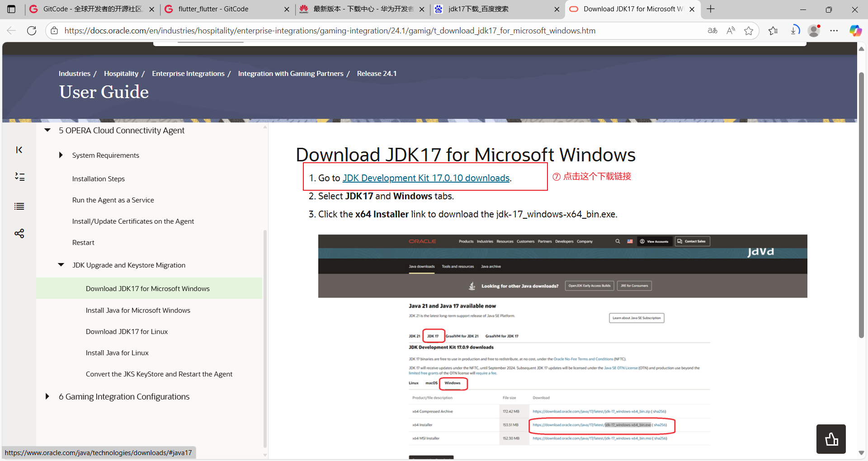The height and width of the screenshot is (461, 868).
Task: Click the Oracle Java downloads screenshot image
Action: click(x=562, y=347)
